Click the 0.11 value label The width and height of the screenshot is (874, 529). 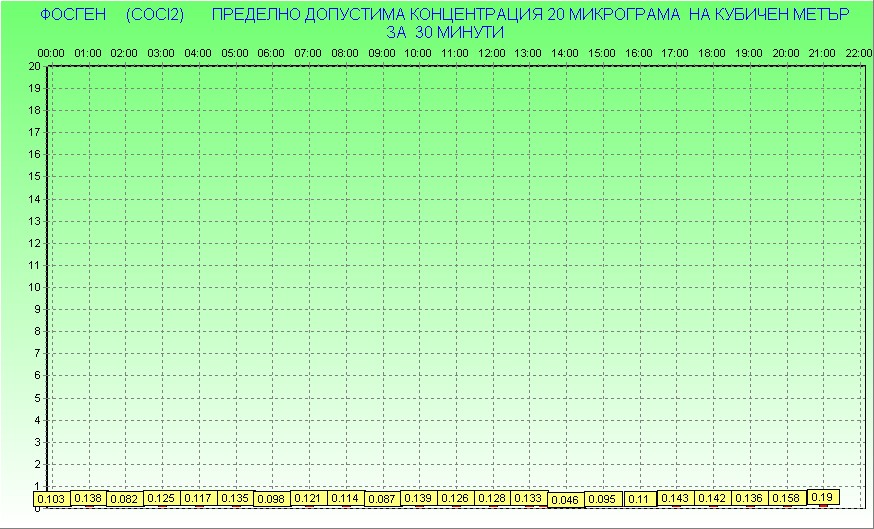[638, 499]
